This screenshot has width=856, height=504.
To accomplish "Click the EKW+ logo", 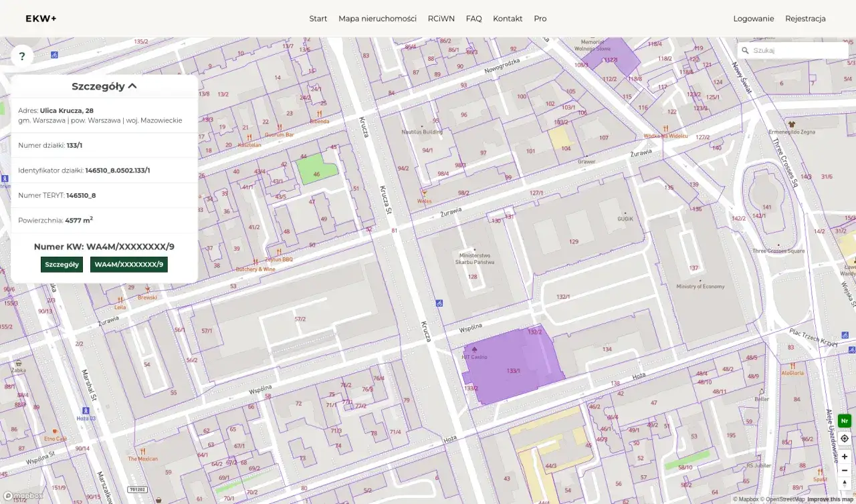I will pos(41,19).
